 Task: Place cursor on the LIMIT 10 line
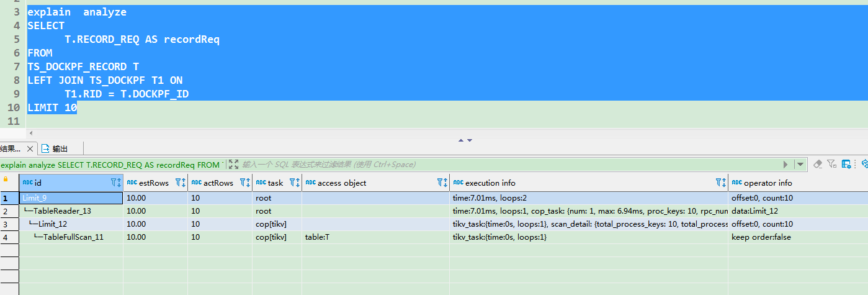[52, 107]
